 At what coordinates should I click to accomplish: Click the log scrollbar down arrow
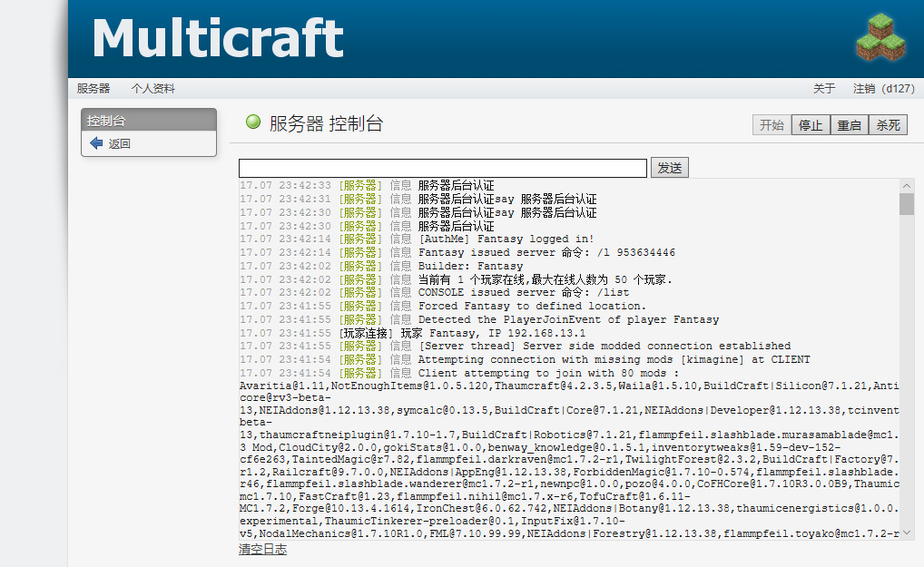point(907,533)
